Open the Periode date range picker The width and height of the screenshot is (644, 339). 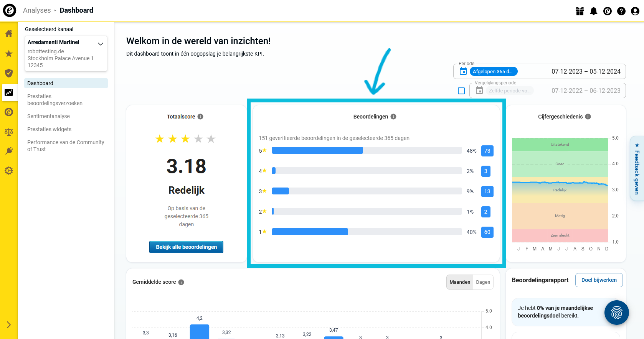[x=539, y=71]
